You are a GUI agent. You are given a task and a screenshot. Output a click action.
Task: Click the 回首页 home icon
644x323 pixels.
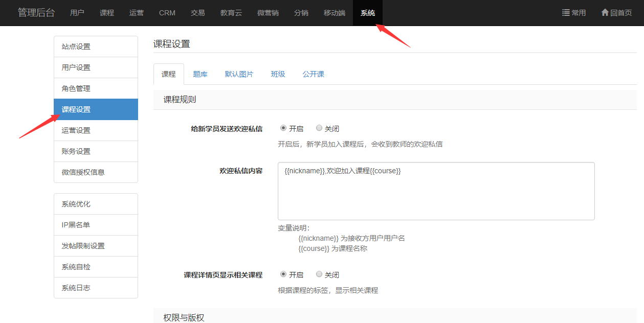pos(605,13)
